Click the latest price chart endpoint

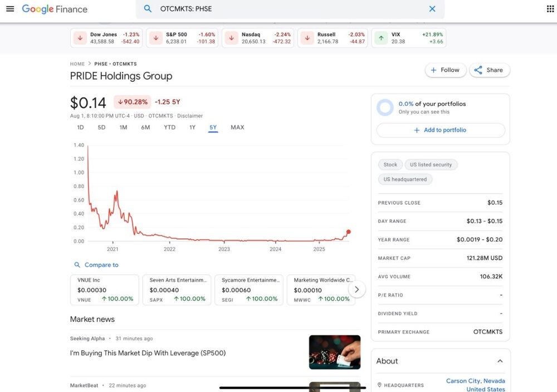[x=349, y=232]
